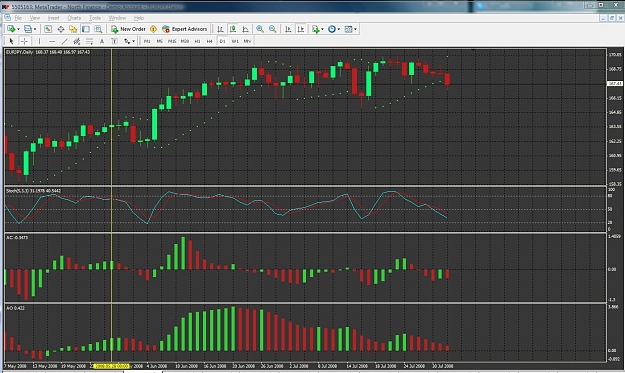This screenshot has width=625, height=373.
Task: Select the equidistant channel tool
Action: [x=77, y=41]
